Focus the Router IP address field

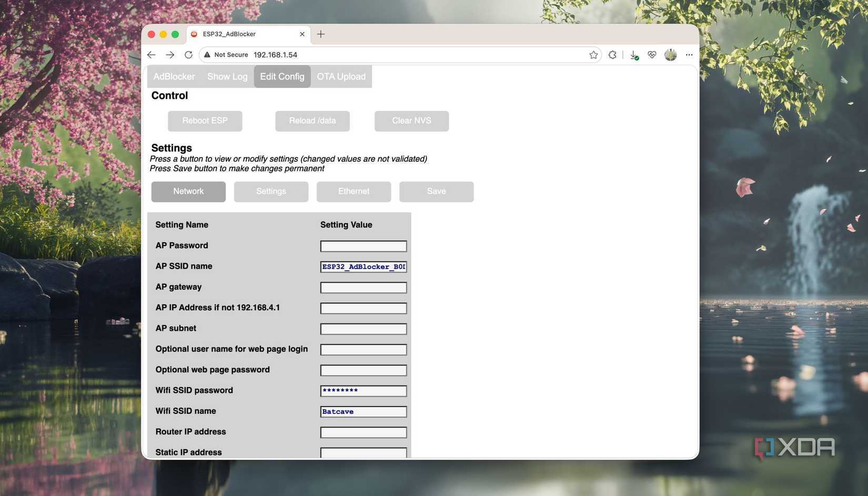(364, 432)
